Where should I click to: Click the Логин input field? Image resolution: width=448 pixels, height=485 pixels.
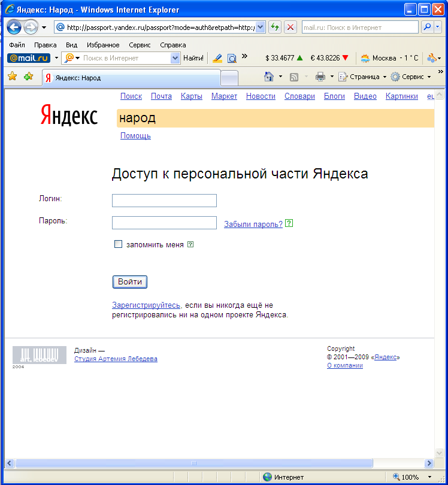pyautogui.click(x=164, y=201)
